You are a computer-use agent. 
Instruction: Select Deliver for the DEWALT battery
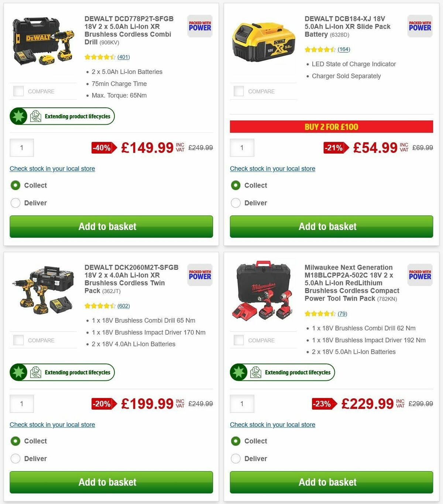[236, 203]
